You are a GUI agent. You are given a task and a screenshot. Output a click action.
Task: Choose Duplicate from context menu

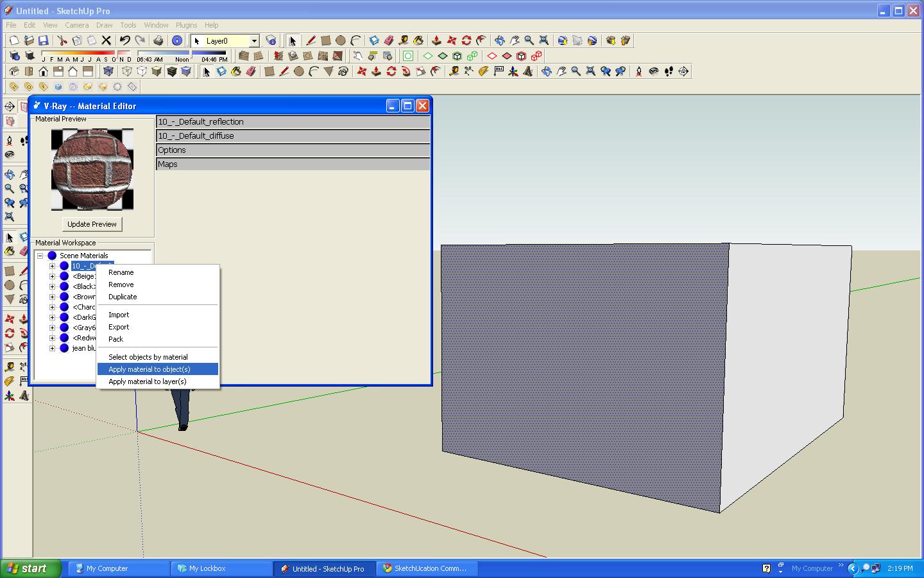click(158, 297)
